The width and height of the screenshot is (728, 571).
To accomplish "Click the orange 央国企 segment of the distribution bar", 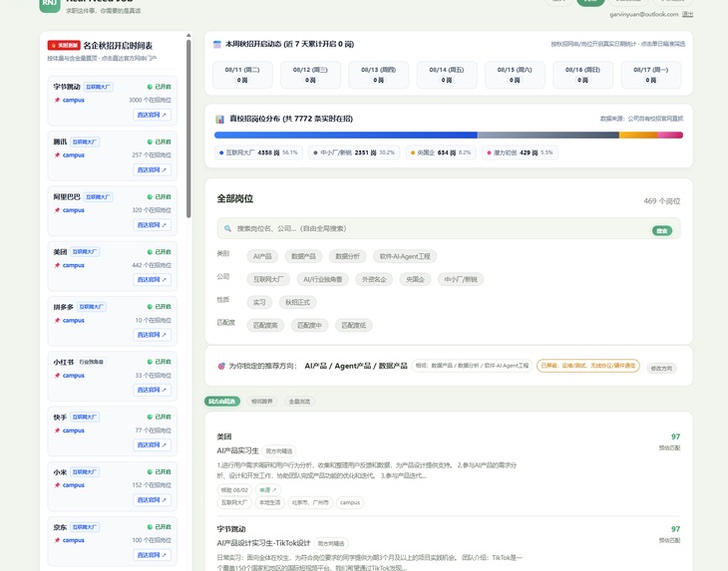I will coord(638,135).
